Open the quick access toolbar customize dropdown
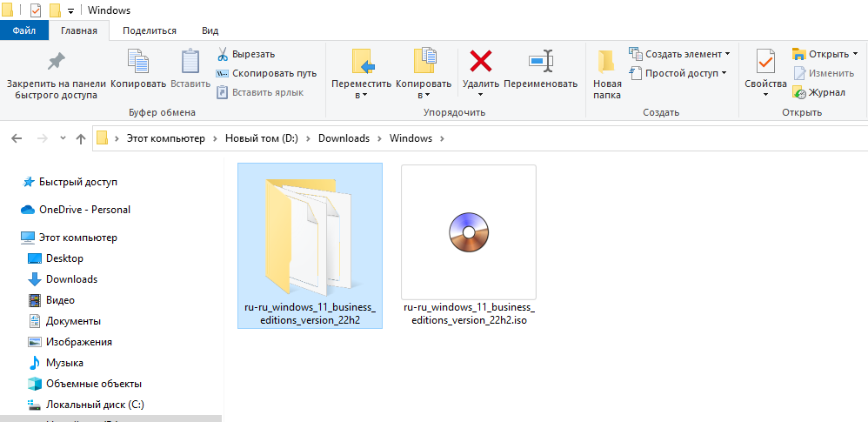Screen dimensions: 868x422 [x=70, y=11]
